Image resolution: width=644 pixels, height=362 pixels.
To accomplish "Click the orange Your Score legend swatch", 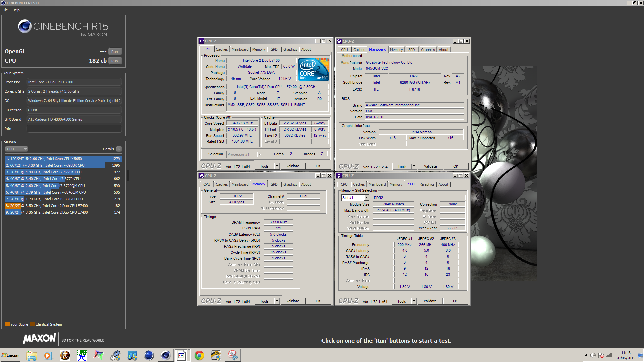I will 7,324.
